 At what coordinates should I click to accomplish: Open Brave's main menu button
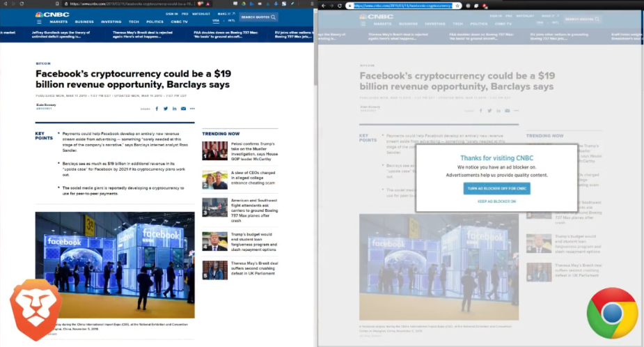tap(312, 3)
